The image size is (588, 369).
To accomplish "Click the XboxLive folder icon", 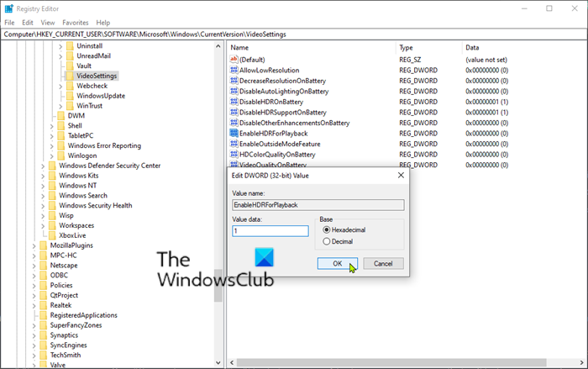I will 52,235.
